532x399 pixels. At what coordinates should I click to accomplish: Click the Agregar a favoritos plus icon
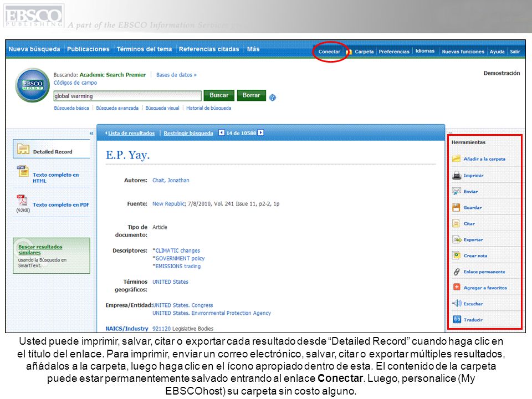(x=457, y=288)
